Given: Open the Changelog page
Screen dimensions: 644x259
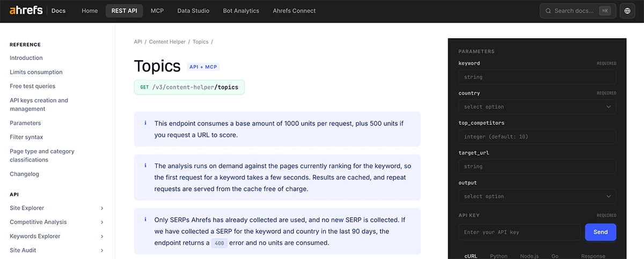Looking at the screenshot, I should pos(24,174).
